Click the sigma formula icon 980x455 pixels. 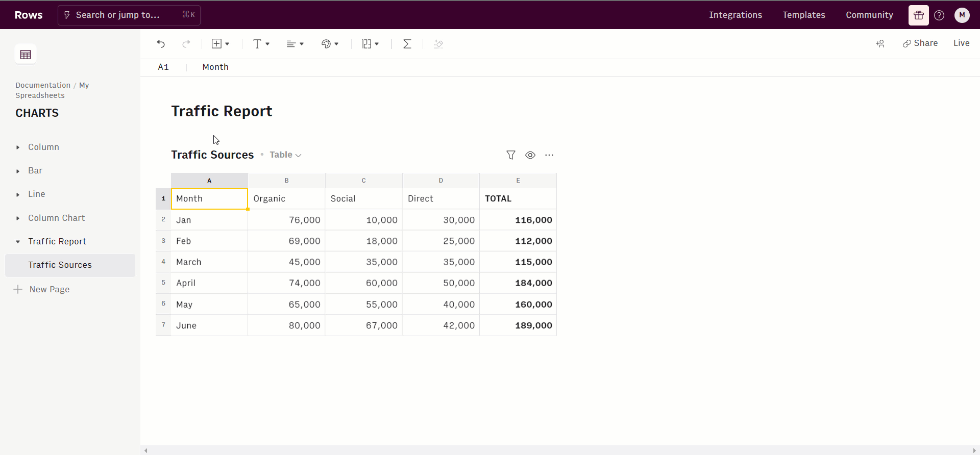coord(407,44)
